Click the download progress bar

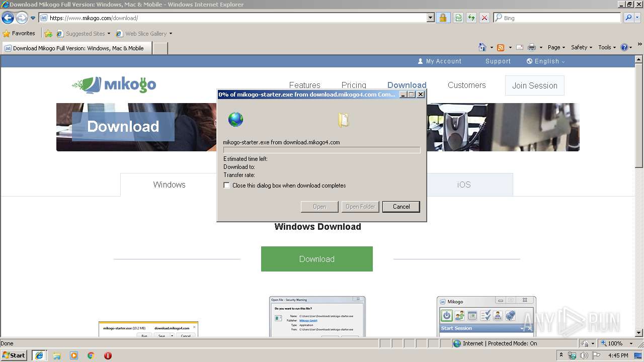tap(321, 150)
